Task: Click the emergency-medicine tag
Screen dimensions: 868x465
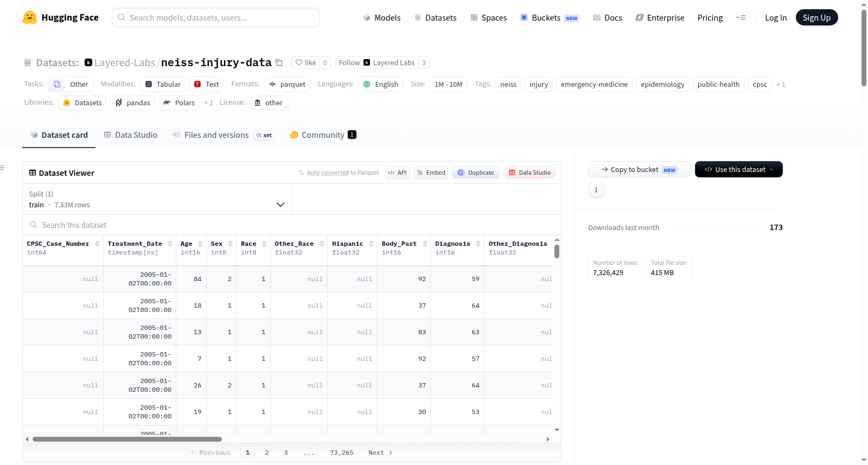Action: click(x=594, y=84)
